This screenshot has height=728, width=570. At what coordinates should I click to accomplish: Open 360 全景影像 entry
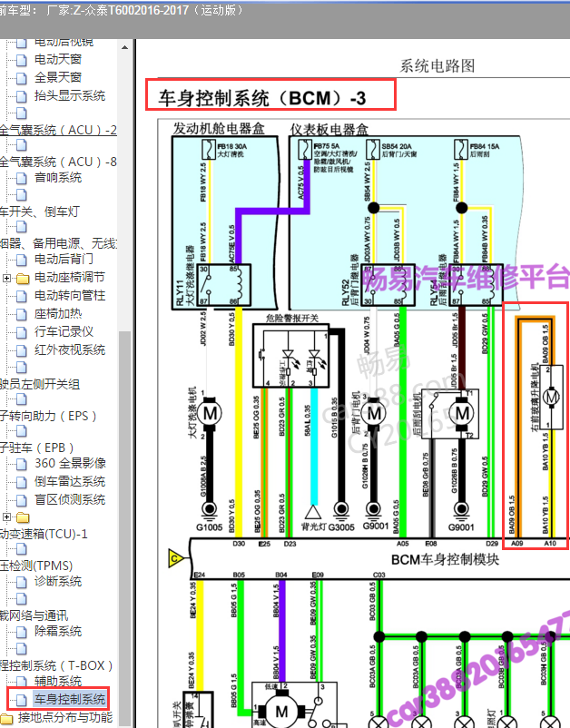click(x=70, y=463)
